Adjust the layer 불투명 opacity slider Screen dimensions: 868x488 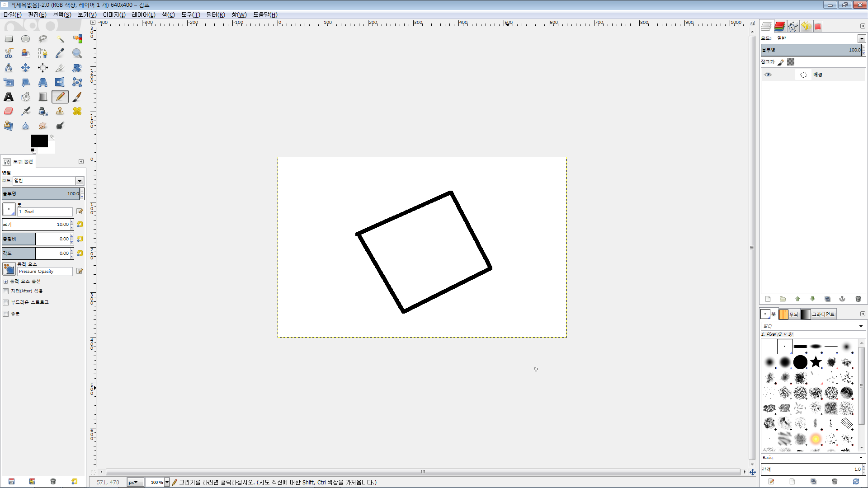coord(811,50)
